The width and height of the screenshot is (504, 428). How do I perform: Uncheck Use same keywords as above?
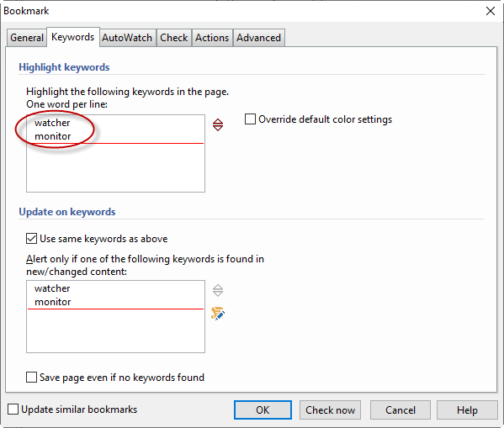click(x=31, y=239)
